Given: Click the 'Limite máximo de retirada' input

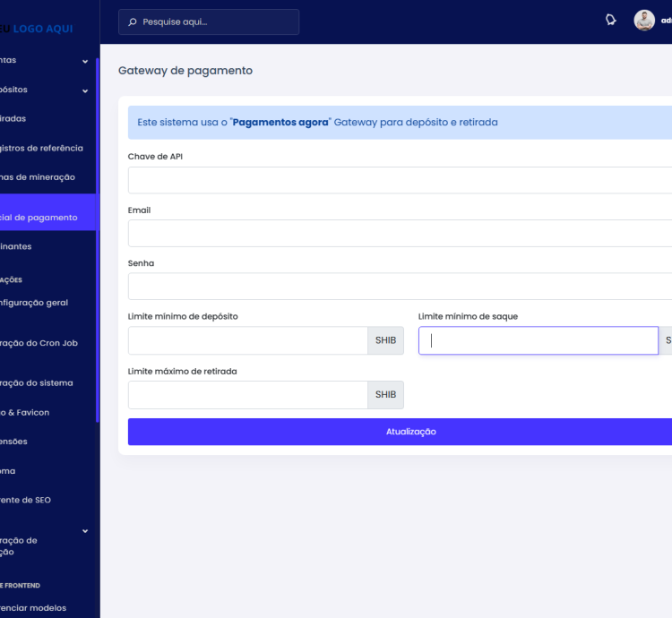Looking at the screenshot, I should pyautogui.click(x=247, y=395).
